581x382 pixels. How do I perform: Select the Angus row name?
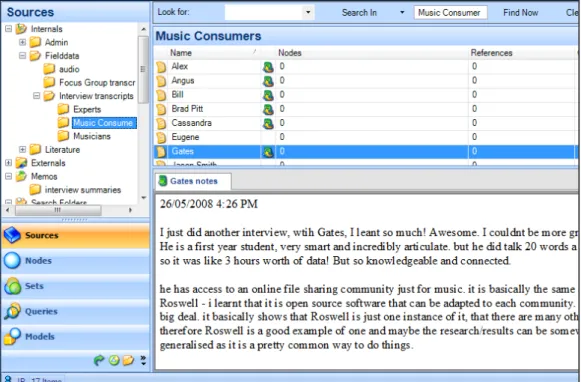(183, 80)
